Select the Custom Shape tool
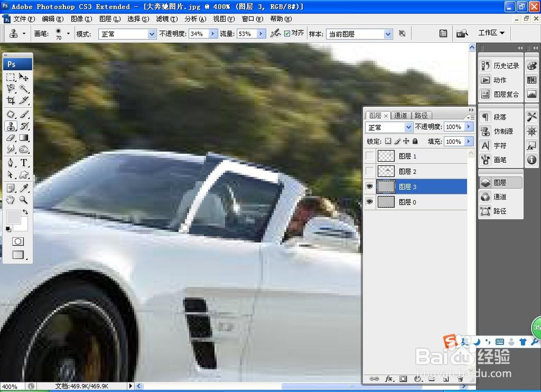The image size is (541, 392). point(23,175)
